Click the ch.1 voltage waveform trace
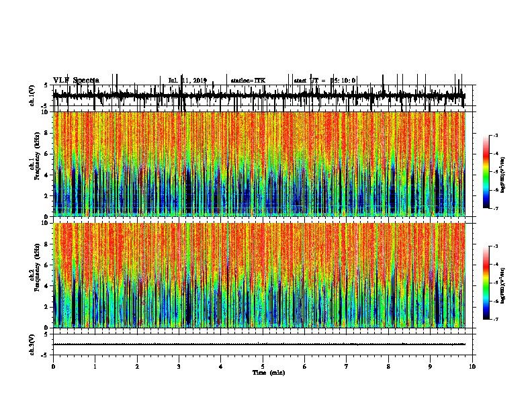Viewport: 532px width, 411px height. tap(259, 95)
